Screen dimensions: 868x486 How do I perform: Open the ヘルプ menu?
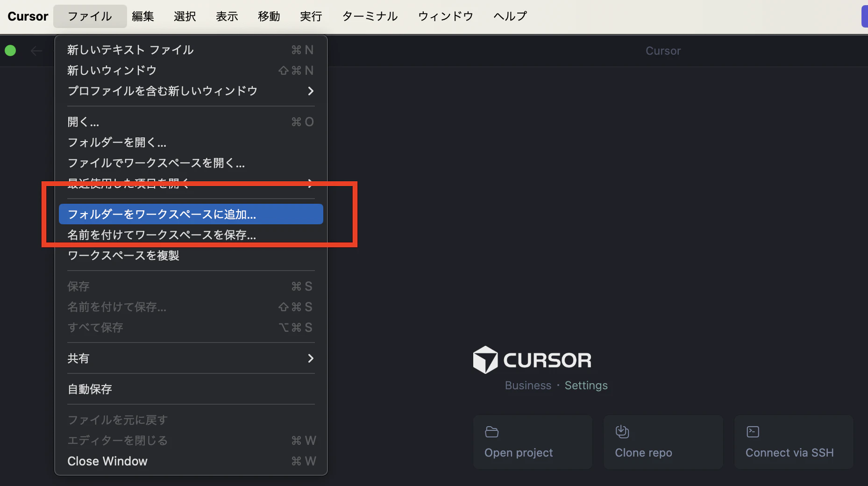[510, 16]
